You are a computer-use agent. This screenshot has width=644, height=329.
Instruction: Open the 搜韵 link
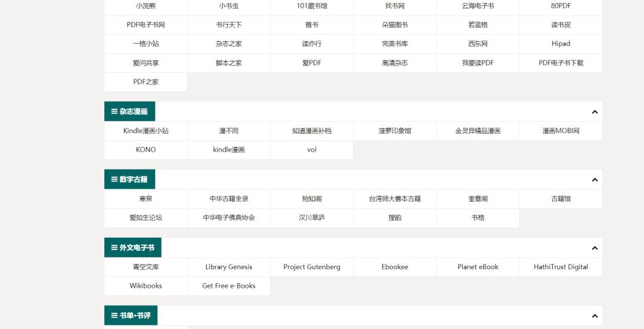pos(395,217)
